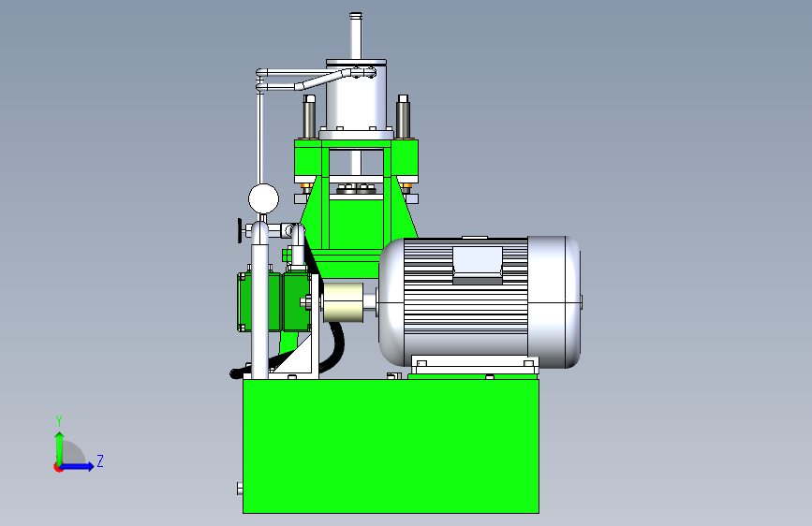Select the vertical hydraulic cylinder barrel
The width and height of the screenshot is (812, 526).
click(x=356, y=96)
